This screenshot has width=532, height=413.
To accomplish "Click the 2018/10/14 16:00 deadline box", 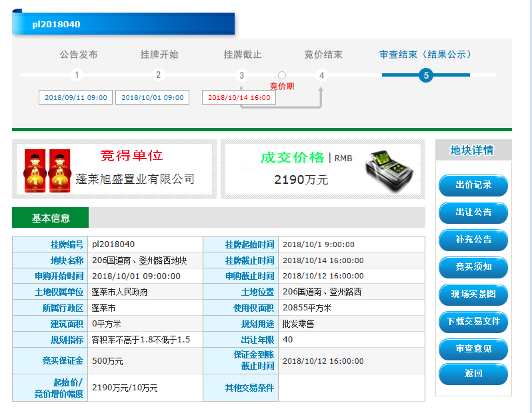I will [x=239, y=97].
